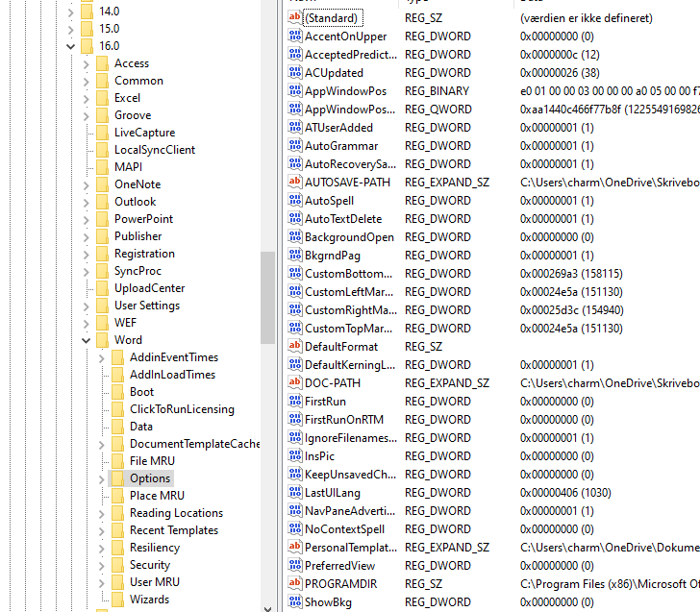Click the Excel folder icon
700x612 pixels.
point(103,98)
